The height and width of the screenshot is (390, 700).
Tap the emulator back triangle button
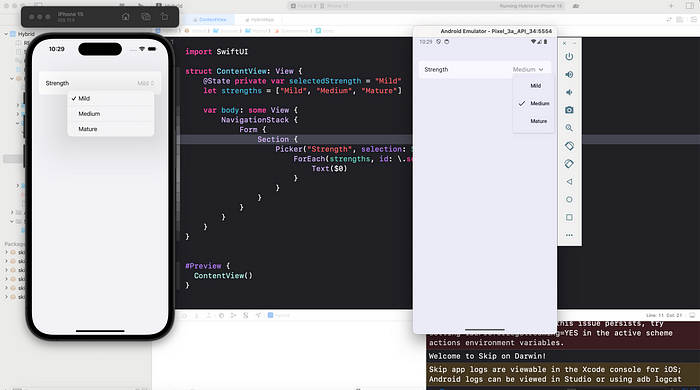[569, 182]
